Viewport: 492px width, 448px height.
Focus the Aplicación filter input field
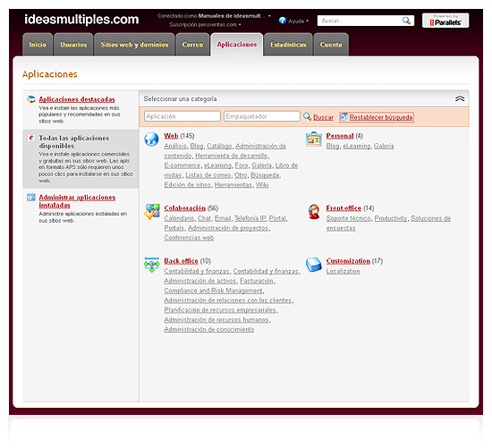182,116
